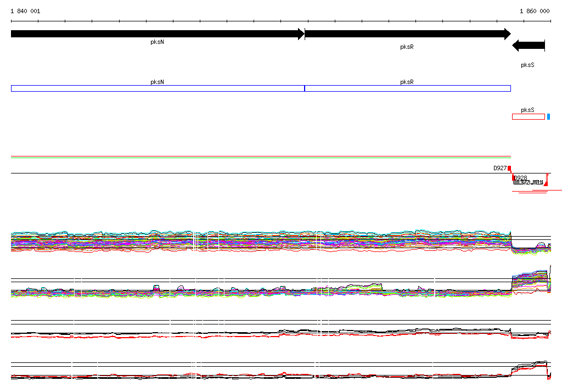Click the pksN black gene arrow
562x392 pixels.
[x=157, y=34]
